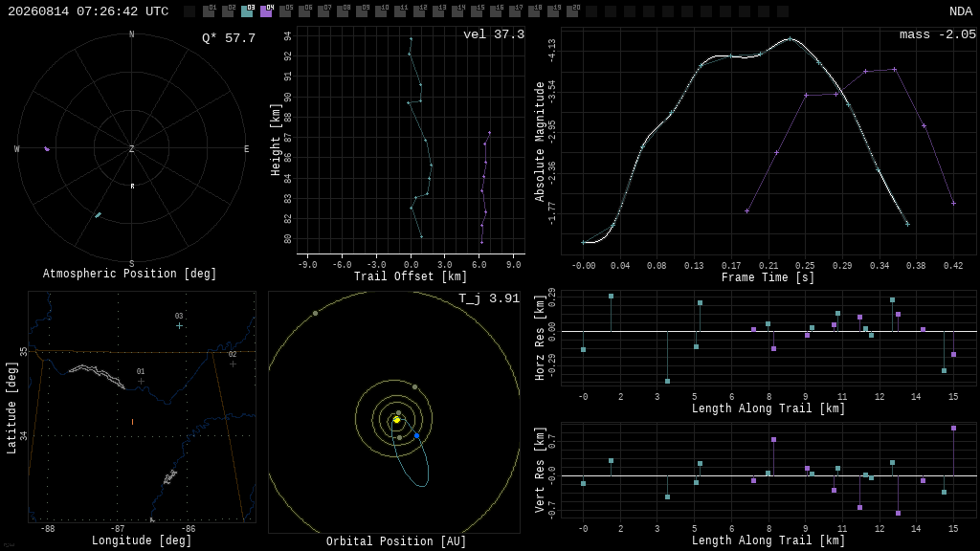Click the NDA label at top right
Screen dimensions: 980x551
pyautogui.click(x=961, y=11)
